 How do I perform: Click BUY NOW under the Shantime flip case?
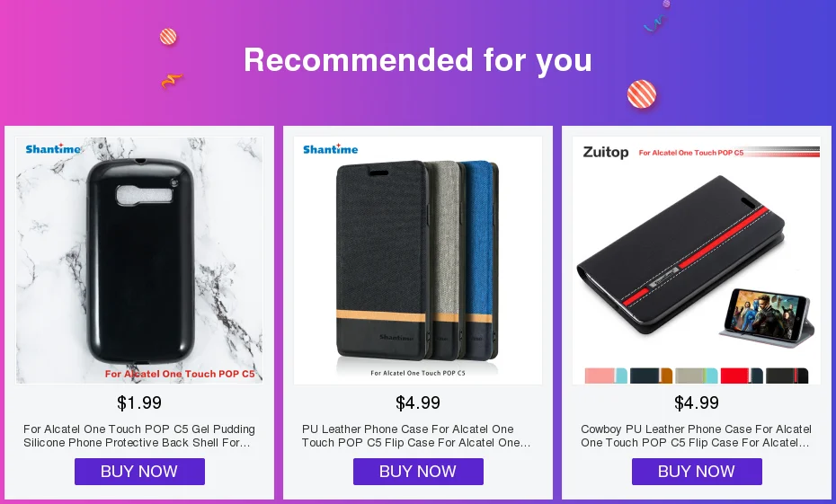(x=418, y=472)
